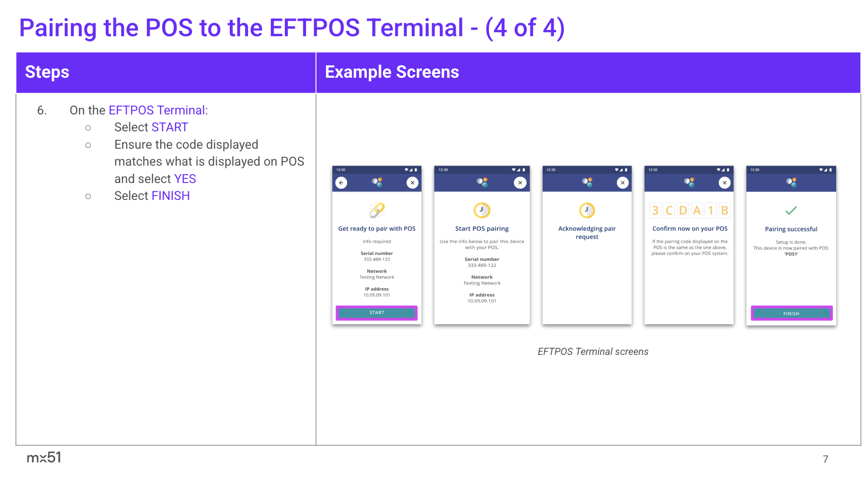Click the first pairing code box showing '3'
The height and width of the screenshot is (479, 868).
[655, 211]
